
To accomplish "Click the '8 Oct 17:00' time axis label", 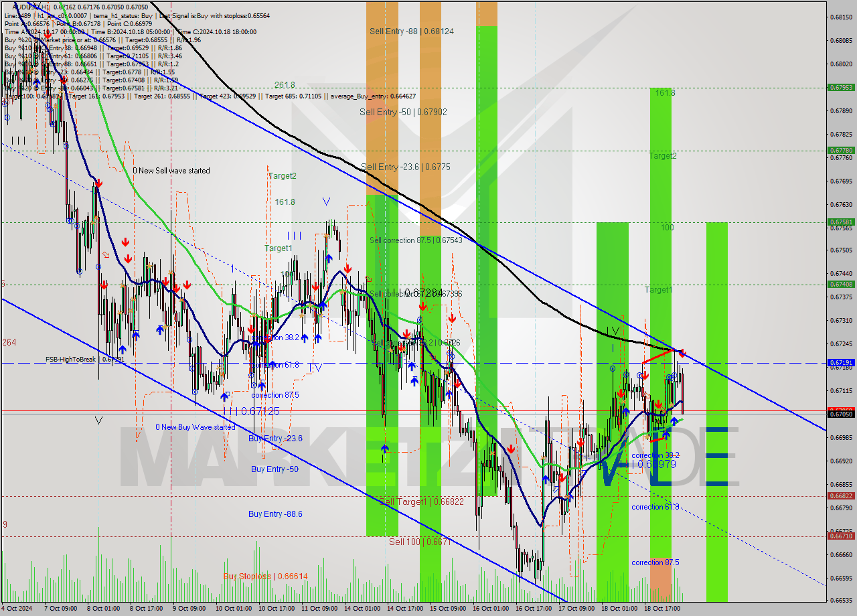I will (x=145, y=609).
